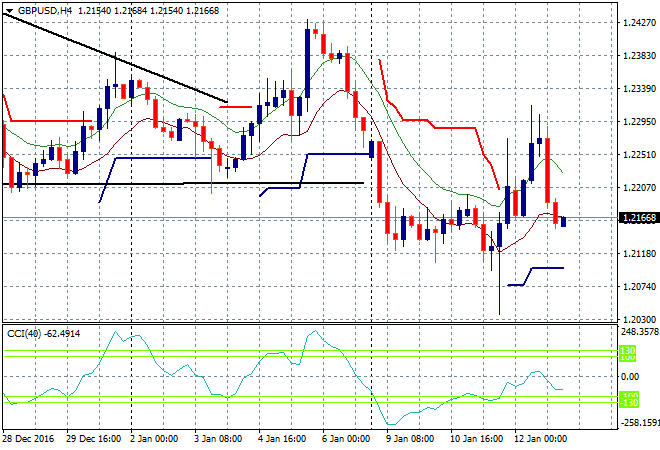Select the GBPUSD,H4 chart title text
The width and height of the screenshot is (660, 450).
coord(45,11)
